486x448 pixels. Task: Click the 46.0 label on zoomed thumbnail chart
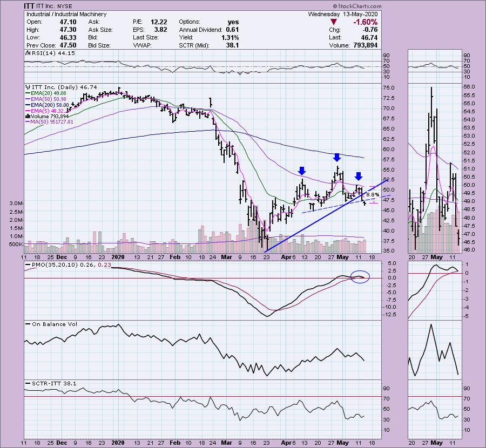tap(469, 249)
